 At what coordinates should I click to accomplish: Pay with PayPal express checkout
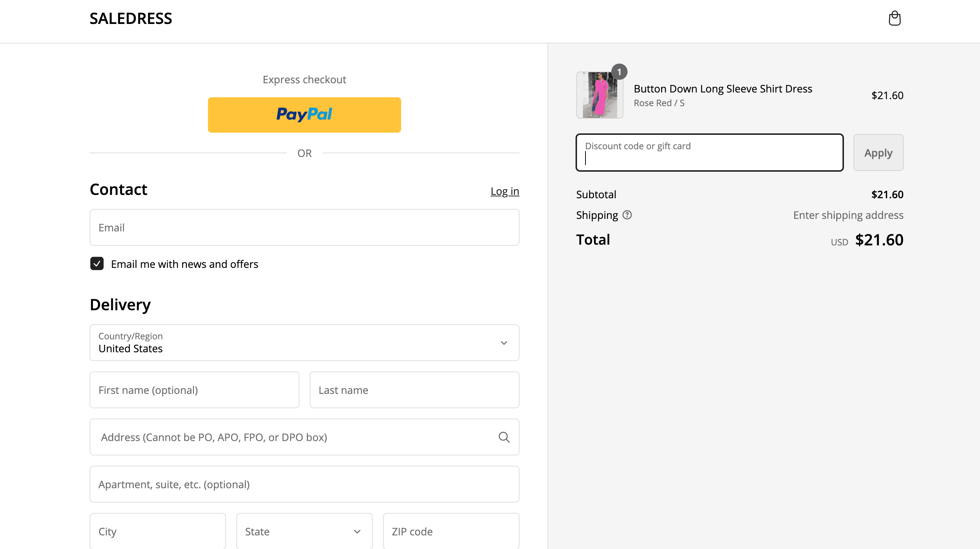[304, 115]
